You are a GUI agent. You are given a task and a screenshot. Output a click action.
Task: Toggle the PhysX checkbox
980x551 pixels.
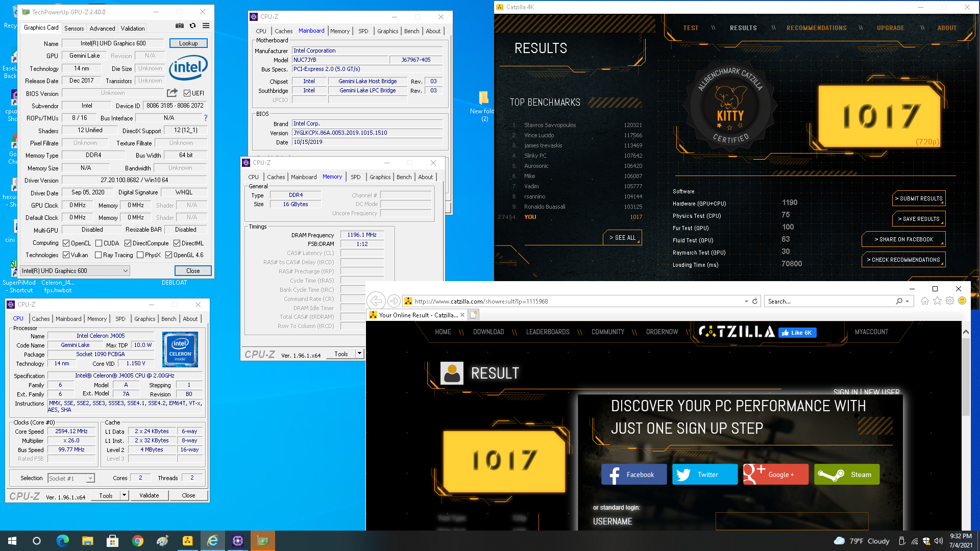click(140, 255)
